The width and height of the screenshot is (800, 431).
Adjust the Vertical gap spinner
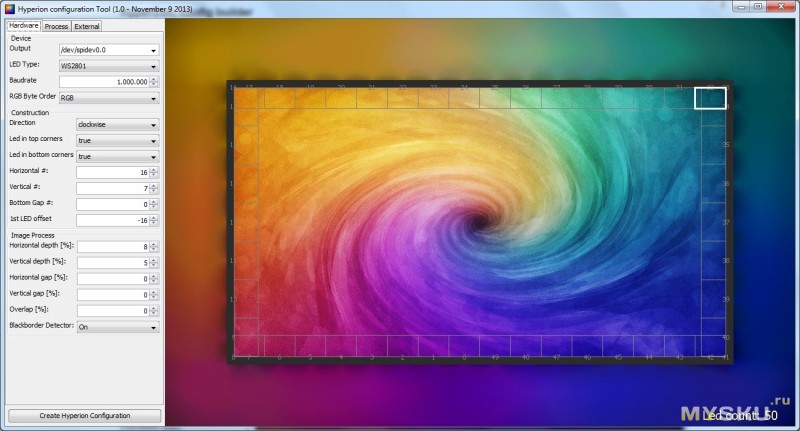click(154, 295)
